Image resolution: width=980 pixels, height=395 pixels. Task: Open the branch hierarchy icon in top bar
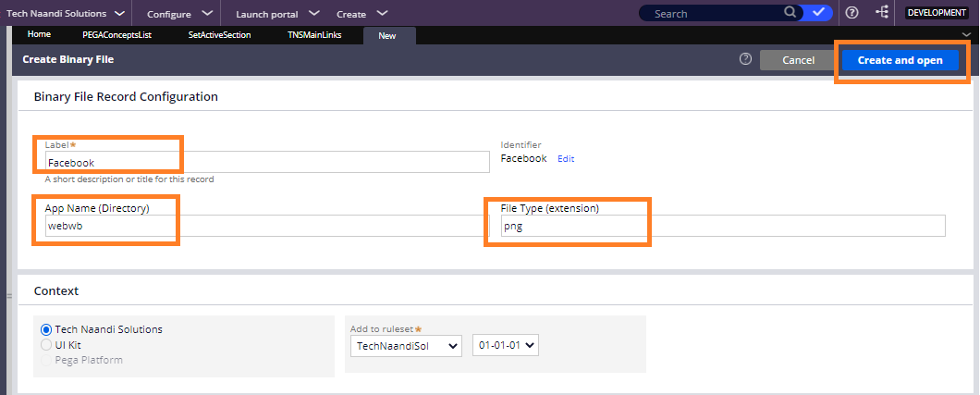click(x=882, y=13)
